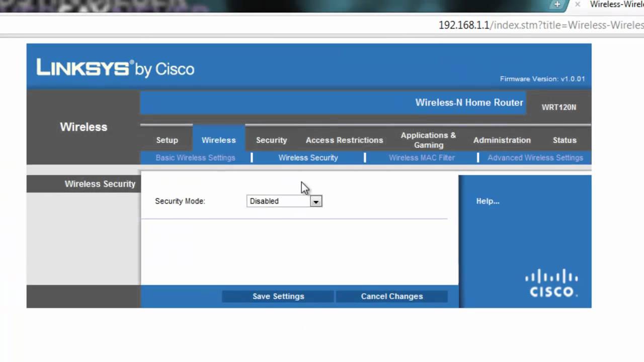Image resolution: width=644 pixels, height=362 pixels.
Task: Click the Wireless Security sidebar heading
Action: coord(100,184)
